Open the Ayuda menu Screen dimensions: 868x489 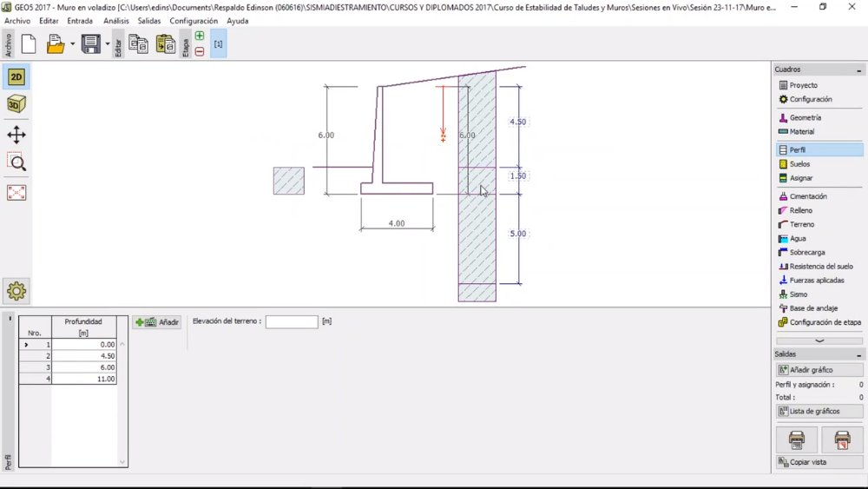coord(238,21)
